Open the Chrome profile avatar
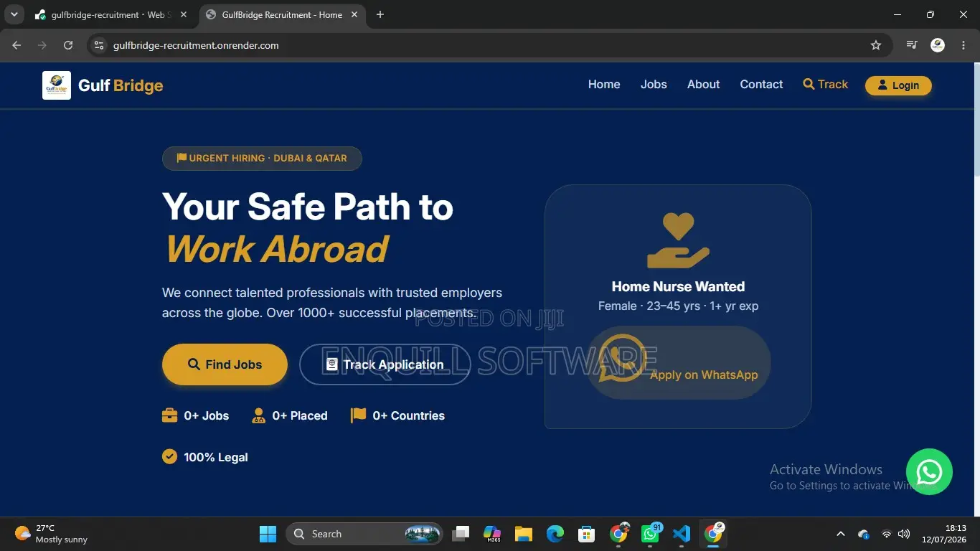980x551 pixels. pyautogui.click(x=938, y=45)
